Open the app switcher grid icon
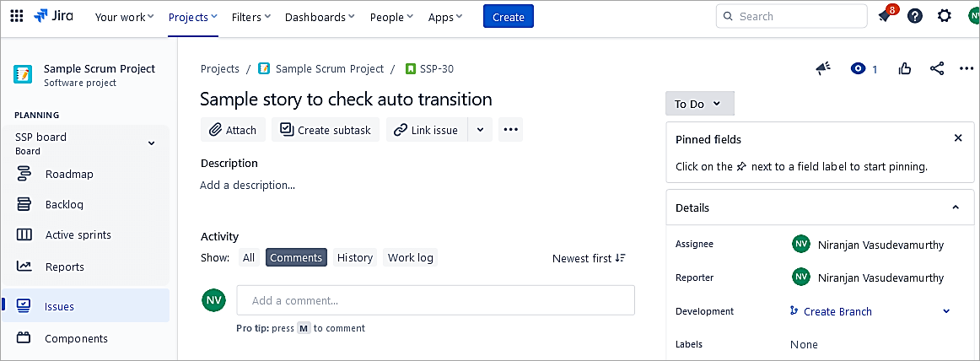The image size is (980, 361). 16,16
